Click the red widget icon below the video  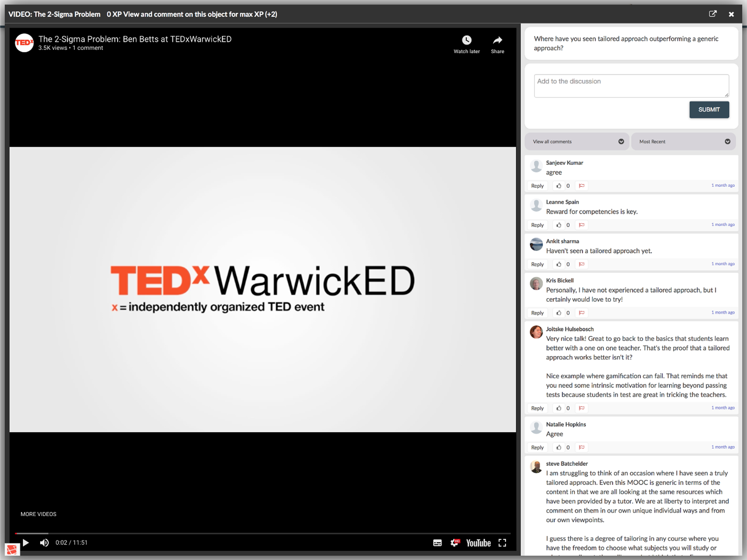pyautogui.click(x=12, y=550)
